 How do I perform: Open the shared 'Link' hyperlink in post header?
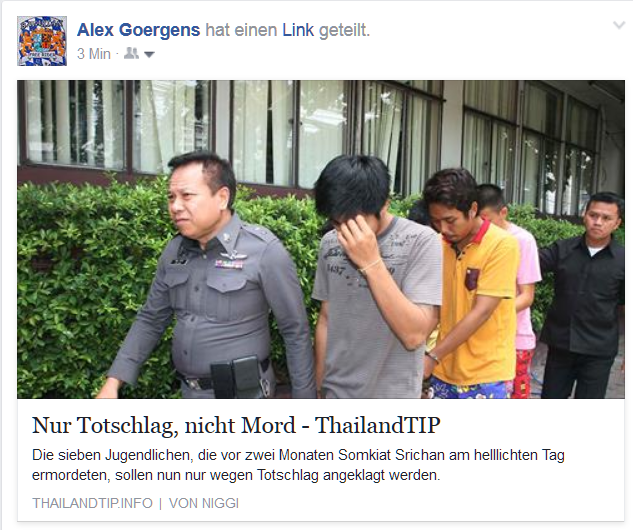(298, 30)
